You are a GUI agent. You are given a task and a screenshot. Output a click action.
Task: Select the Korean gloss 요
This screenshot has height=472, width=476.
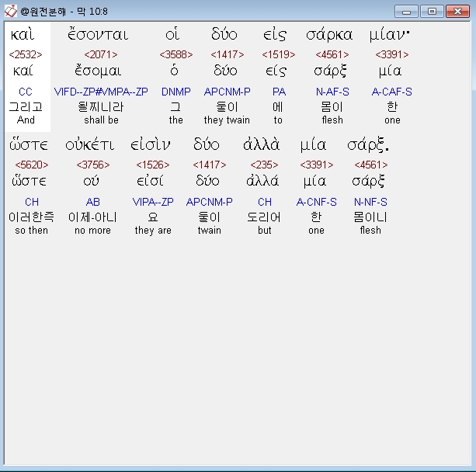153,217
